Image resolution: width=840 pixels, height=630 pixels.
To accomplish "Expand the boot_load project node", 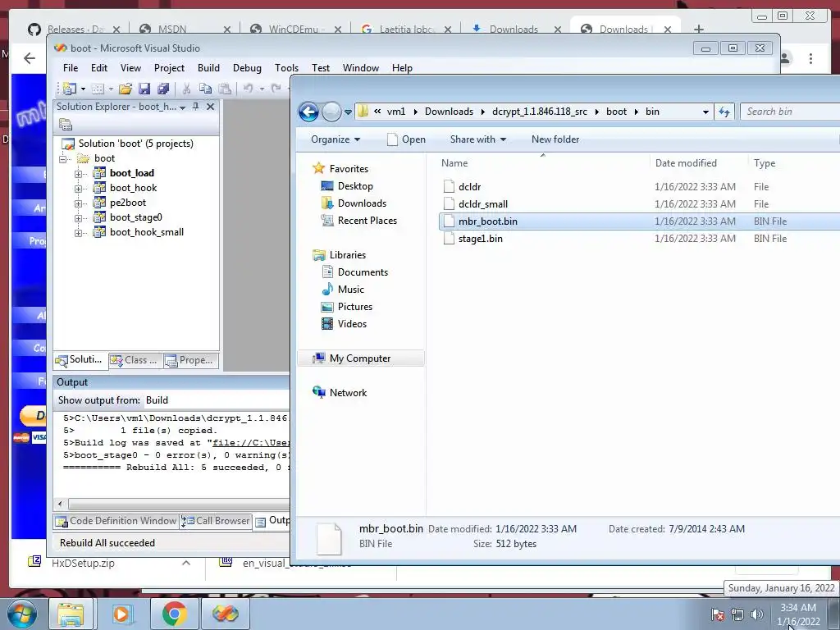I will pyautogui.click(x=78, y=174).
